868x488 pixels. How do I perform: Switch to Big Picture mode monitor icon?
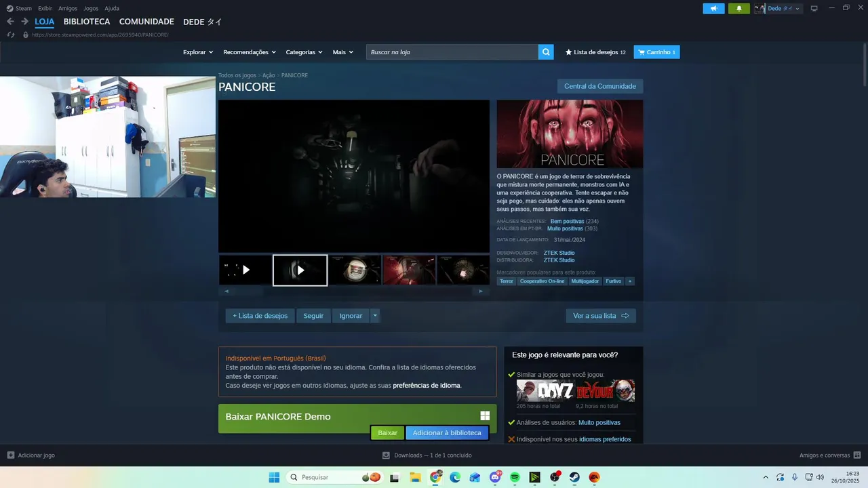[x=814, y=8]
